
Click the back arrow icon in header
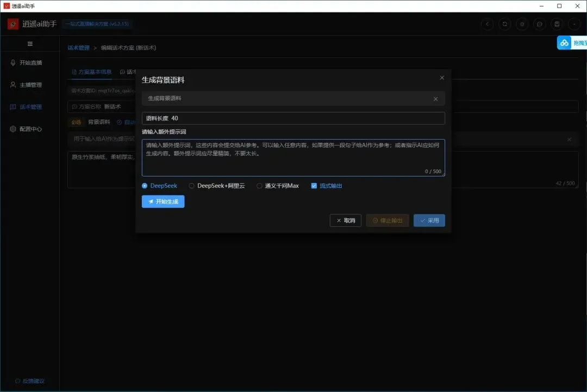click(487, 24)
